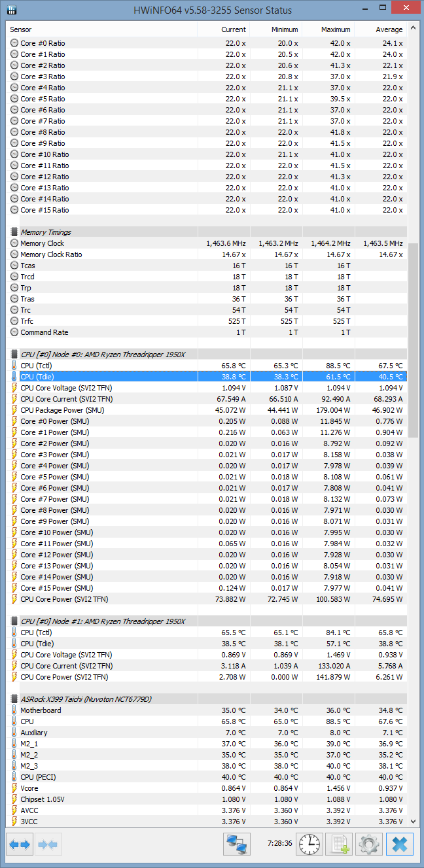Click the clock icon next to Core #7 Ratio
The width and height of the screenshot is (424, 868).
pyautogui.click(x=14, y=121)
